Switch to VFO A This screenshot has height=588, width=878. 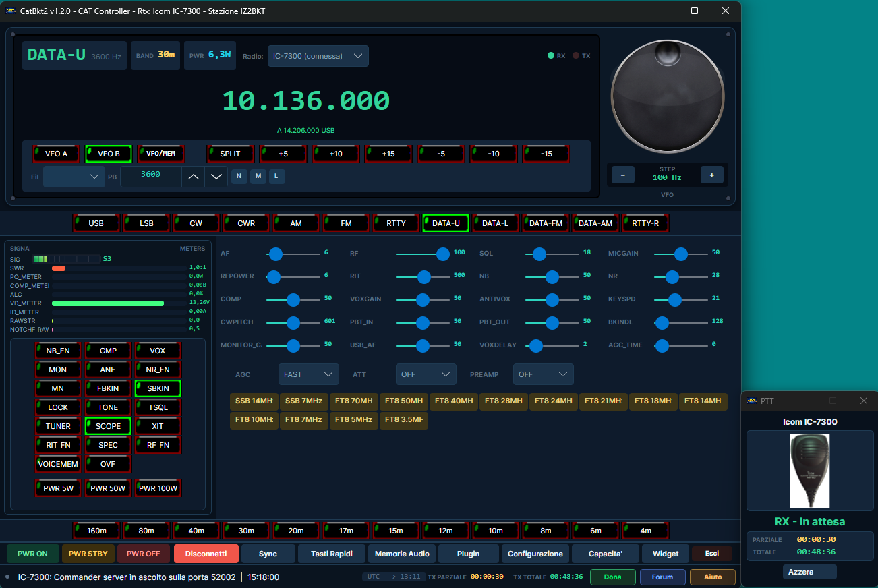click(x=56, y=154)
